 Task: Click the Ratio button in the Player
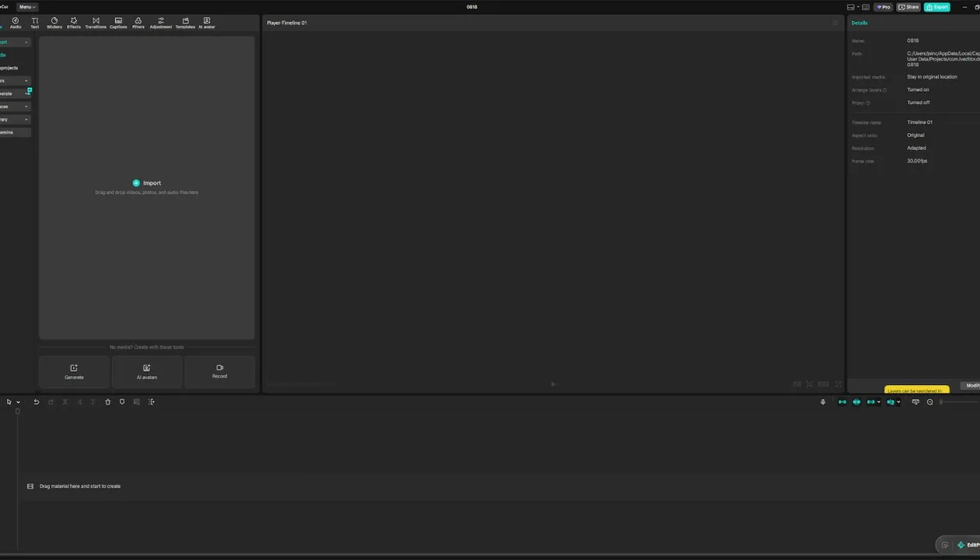[823, 384]
